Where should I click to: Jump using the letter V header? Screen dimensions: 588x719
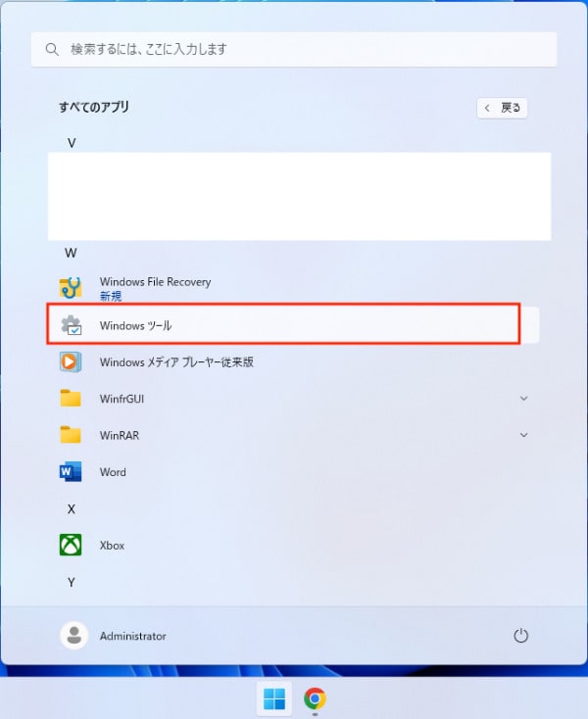72,143
